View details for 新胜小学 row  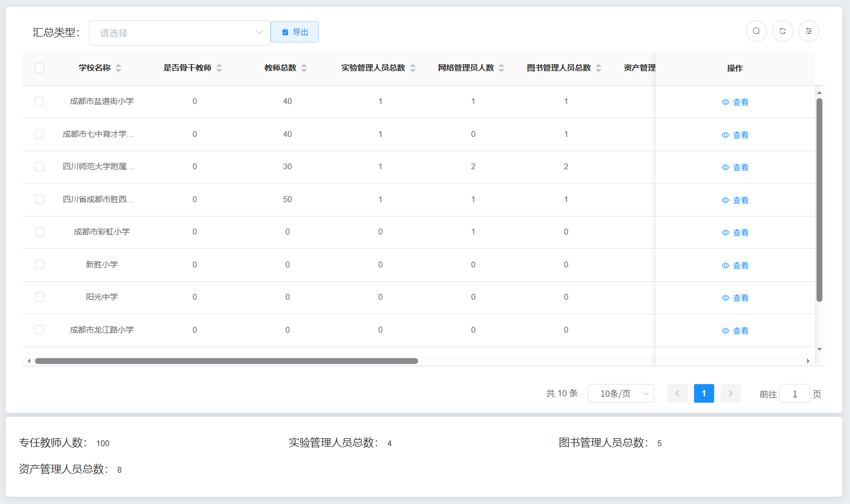tap(735, 265)
